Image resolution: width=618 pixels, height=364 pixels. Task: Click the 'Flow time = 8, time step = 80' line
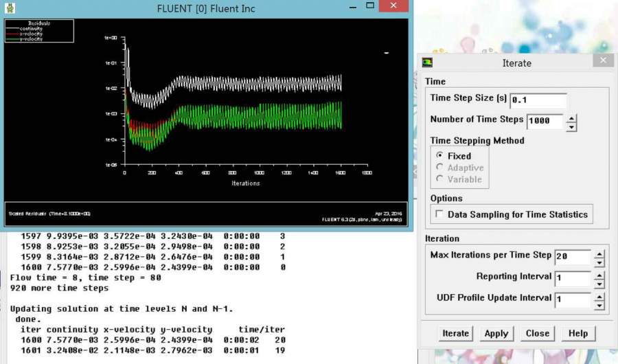[x=86, y=277]
